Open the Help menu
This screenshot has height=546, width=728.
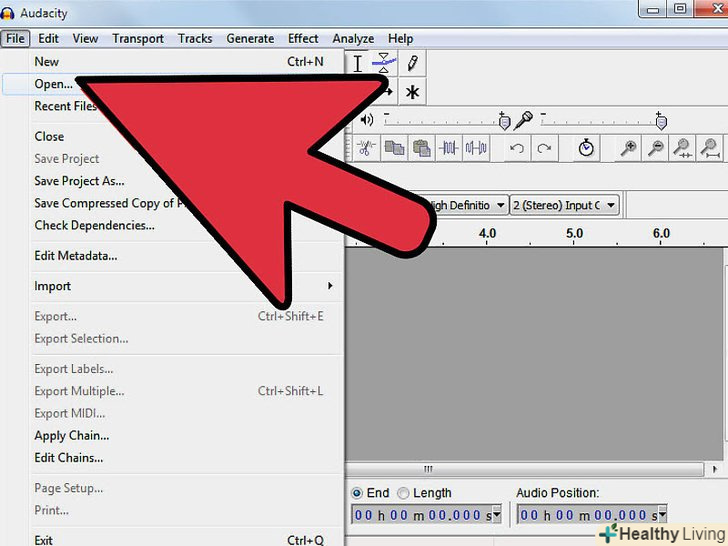pyautogui.click(x=400, y=39)
